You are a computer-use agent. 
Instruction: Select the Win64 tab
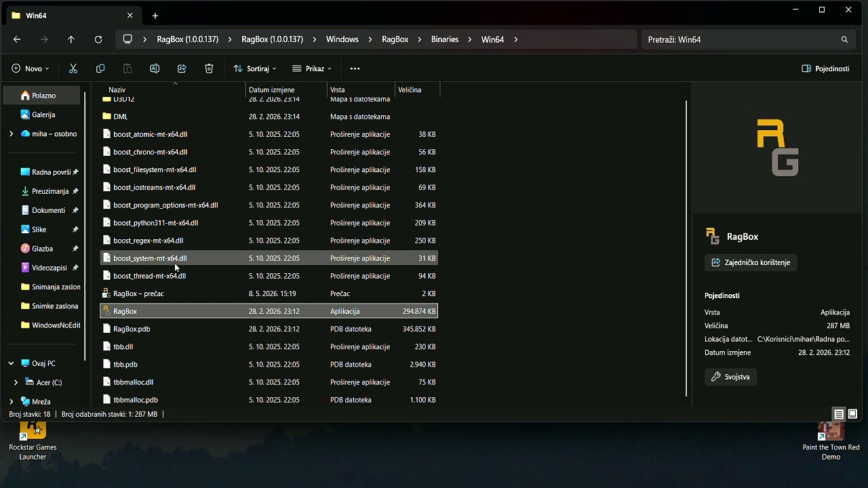pos(73,16)
